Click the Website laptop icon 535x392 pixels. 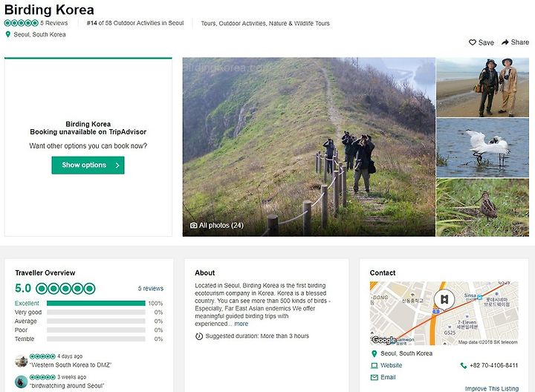coord(374,365)
